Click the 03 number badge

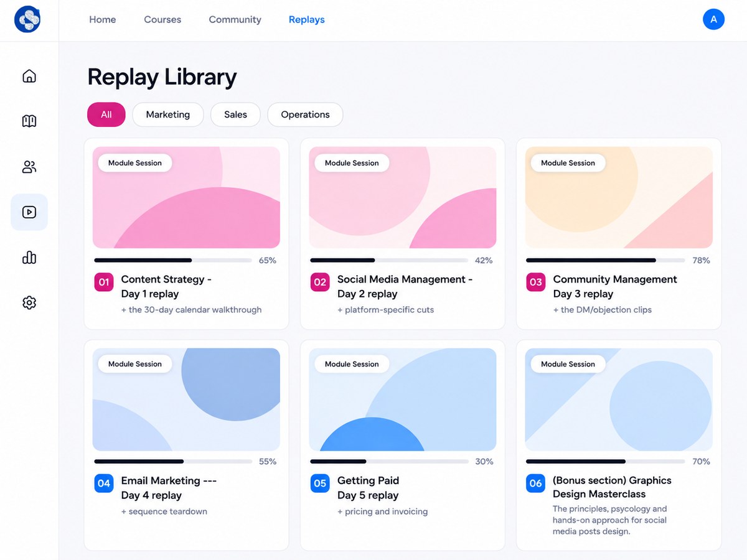[x=536, y=282]
